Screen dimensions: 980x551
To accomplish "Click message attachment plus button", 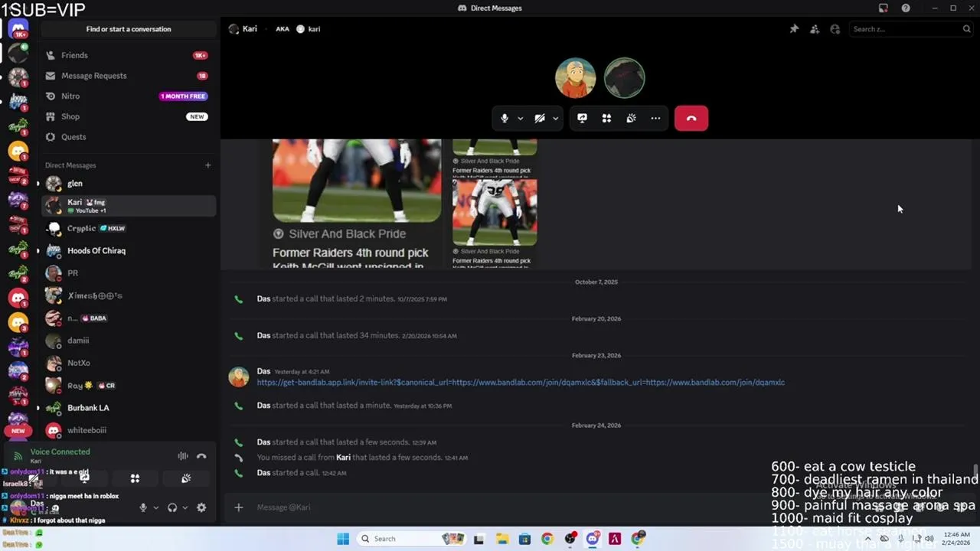I will pyautogui.click(x=238, y=507).
